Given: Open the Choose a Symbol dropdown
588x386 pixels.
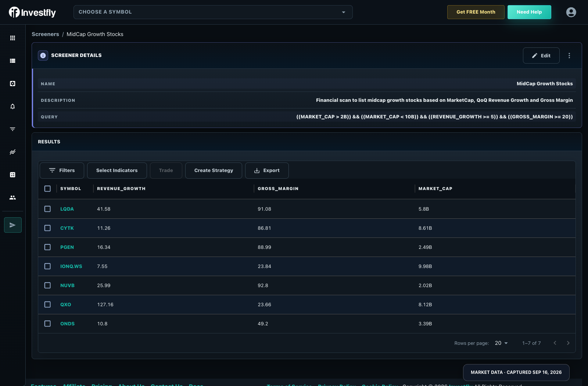Looking at the screenshot, I should (213, 12).
